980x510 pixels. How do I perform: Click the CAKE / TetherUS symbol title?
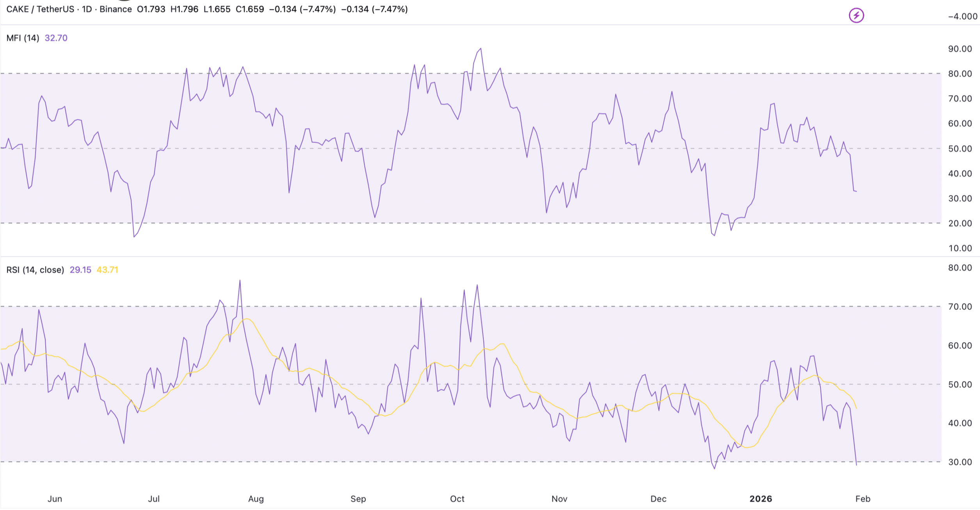click(40, 9)
